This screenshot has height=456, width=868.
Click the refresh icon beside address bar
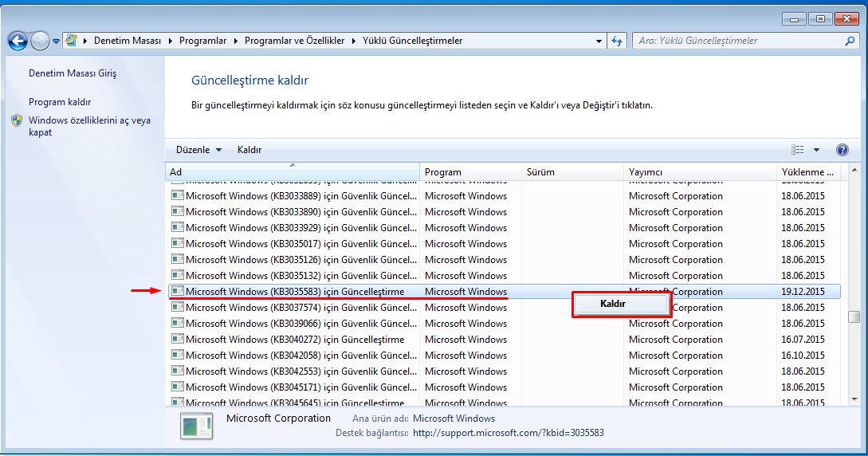click(617, 41)
